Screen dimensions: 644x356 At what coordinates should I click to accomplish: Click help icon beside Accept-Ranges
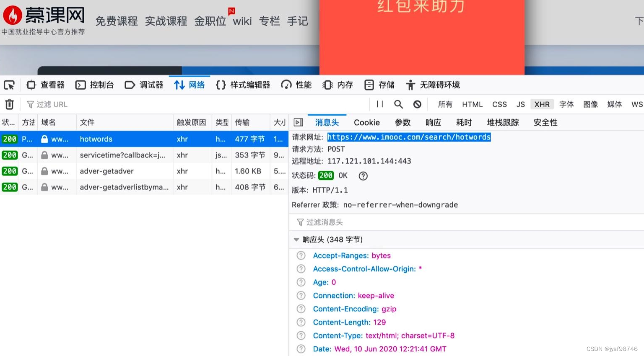point(301,255)
